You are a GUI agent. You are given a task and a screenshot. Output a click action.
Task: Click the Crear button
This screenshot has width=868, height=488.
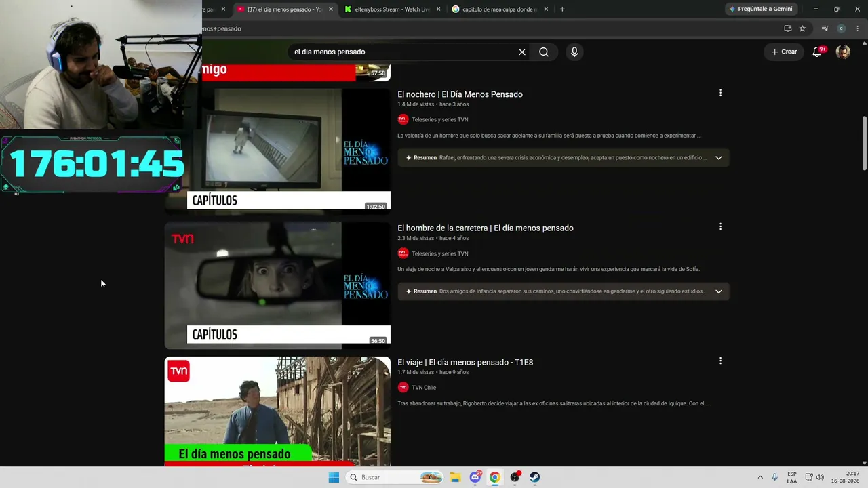click(x=784, y=52)
